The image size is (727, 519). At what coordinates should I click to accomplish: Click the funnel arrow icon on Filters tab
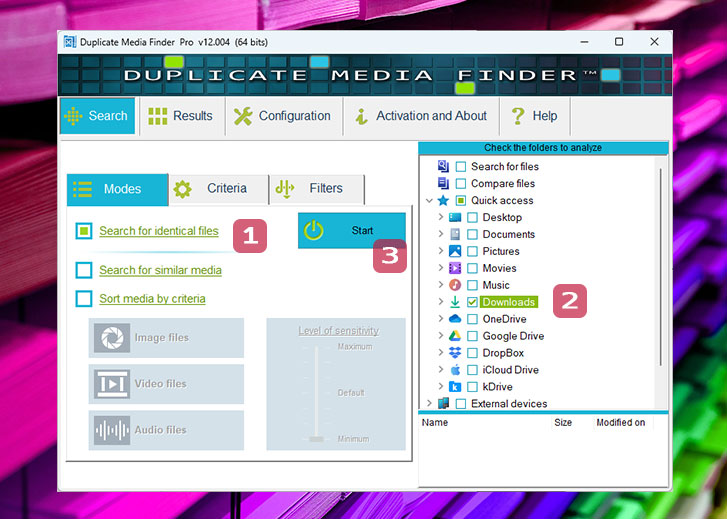tap(285, 189)
